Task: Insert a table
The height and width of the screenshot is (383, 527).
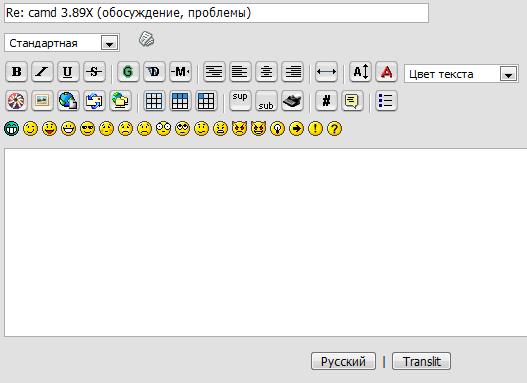Action: [x=154, y=100]
